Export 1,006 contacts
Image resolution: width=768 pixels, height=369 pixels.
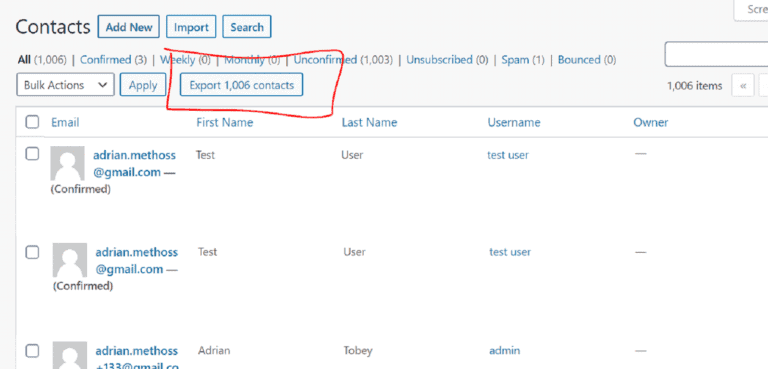coord(241,85)
